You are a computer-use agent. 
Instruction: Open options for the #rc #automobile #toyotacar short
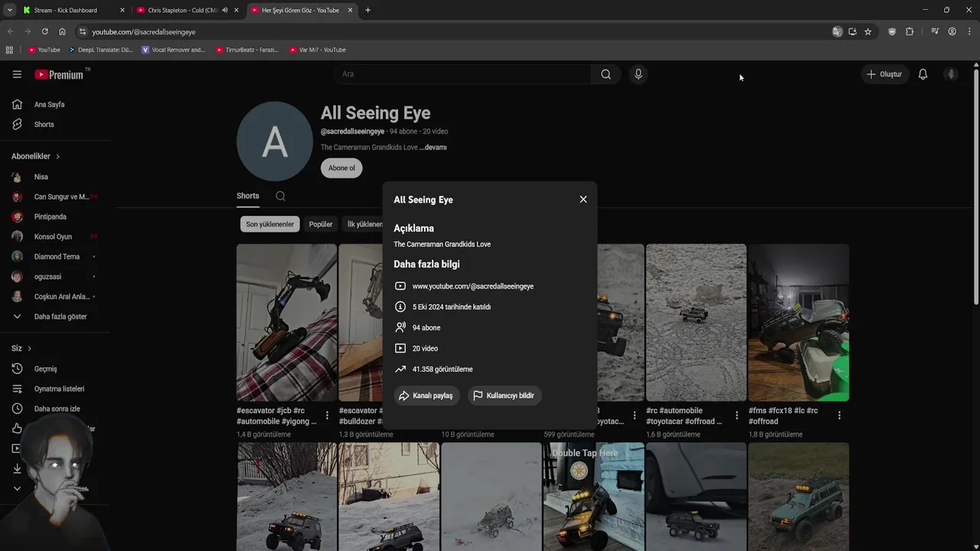pyautogui.click(x=737, y=416)
